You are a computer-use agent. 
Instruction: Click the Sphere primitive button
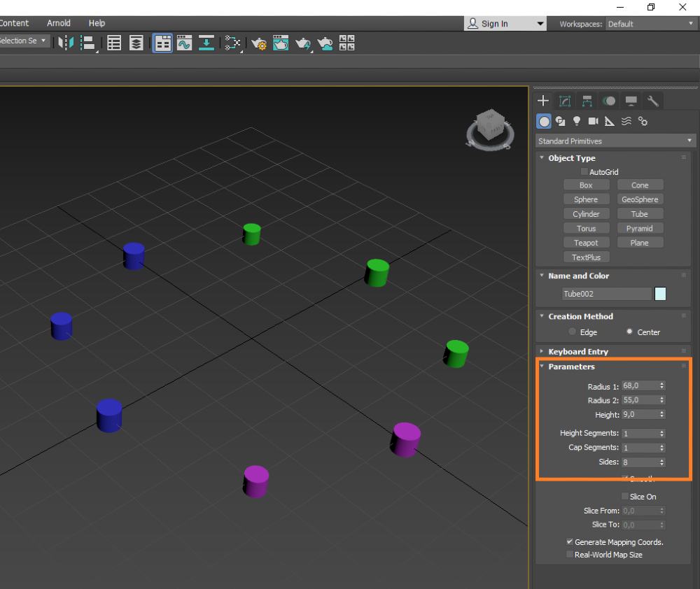(586, 199)
